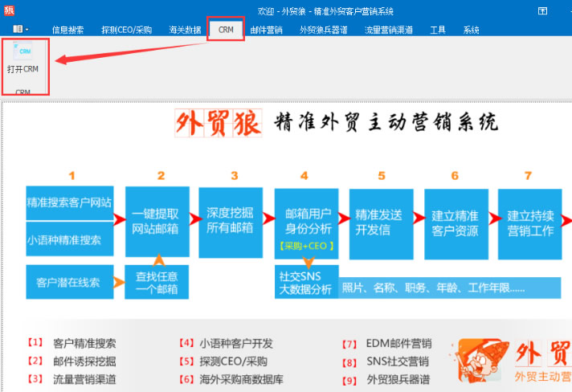Click the red wolf app logo icon
572x392 pixels.
click(x=8, y=10)
